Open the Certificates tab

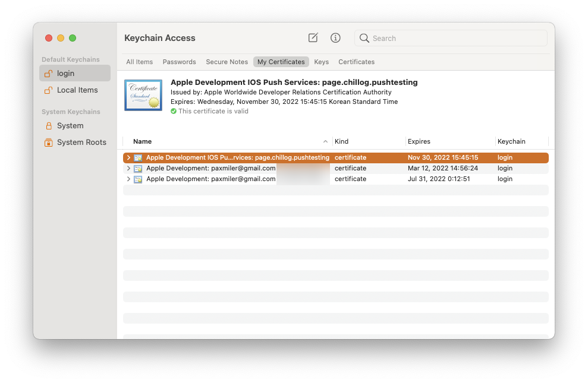coord(356,62)
